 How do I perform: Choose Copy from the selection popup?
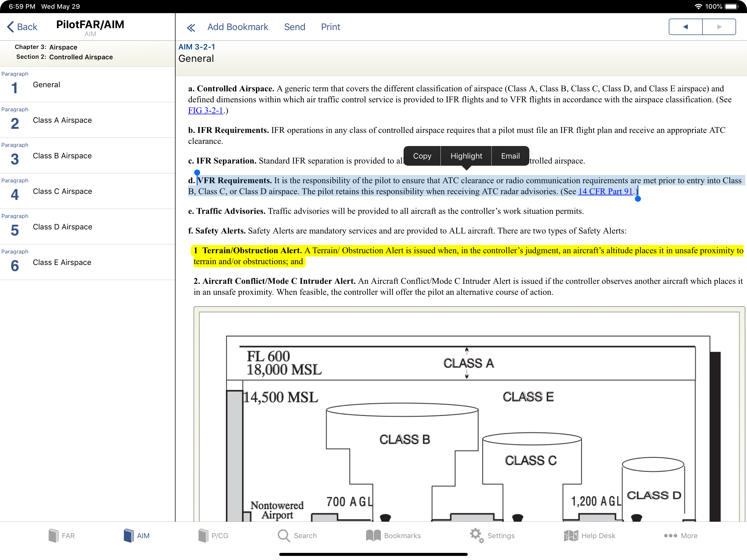coord(422,156)
